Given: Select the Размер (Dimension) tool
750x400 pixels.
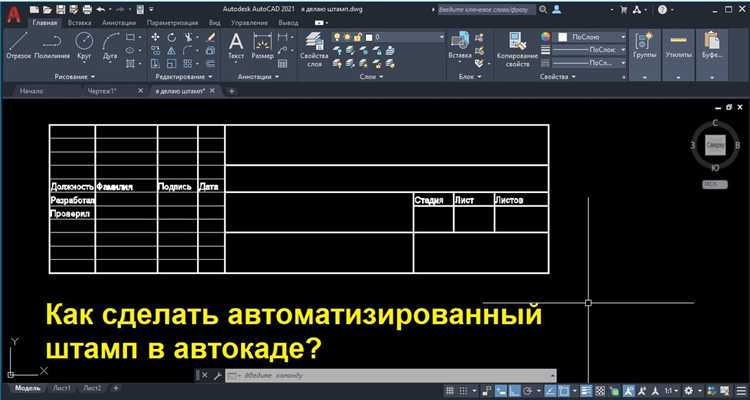Looking at the screenshot, I should point(262,46).
